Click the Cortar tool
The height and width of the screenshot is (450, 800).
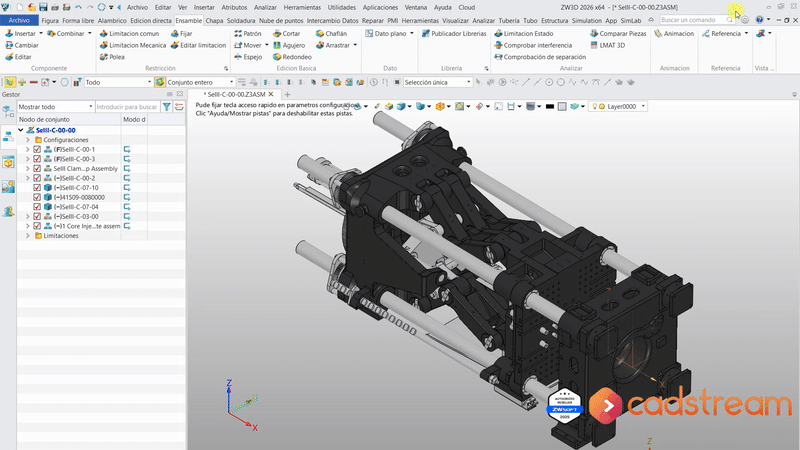(x=286, y=33)
